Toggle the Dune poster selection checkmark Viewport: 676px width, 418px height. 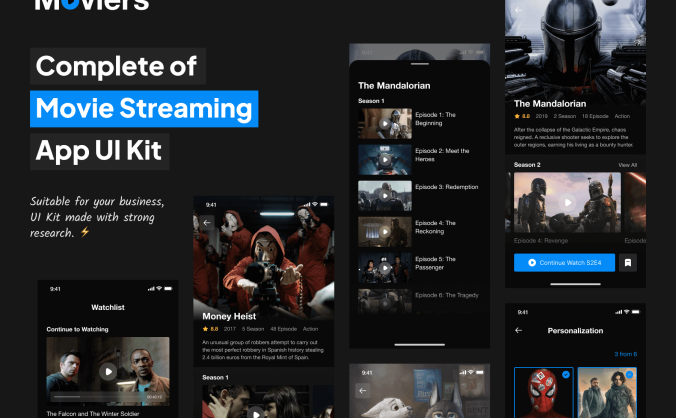tap(629, 374)
